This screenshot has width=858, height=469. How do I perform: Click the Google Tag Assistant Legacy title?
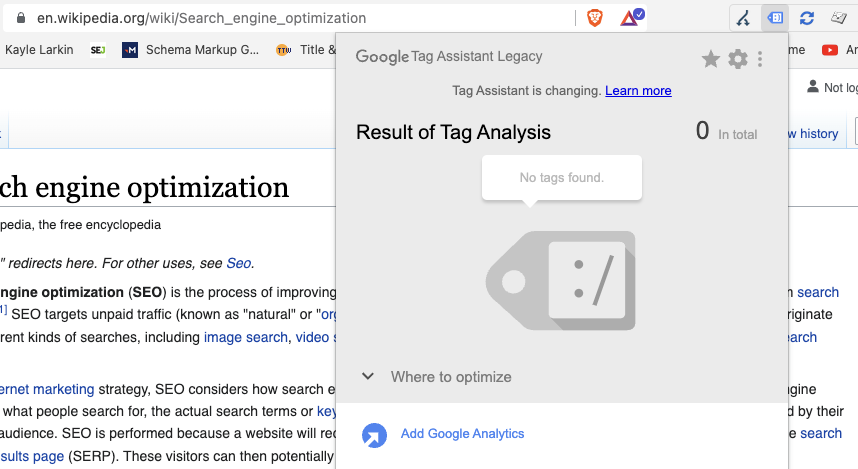coord(449,56)
